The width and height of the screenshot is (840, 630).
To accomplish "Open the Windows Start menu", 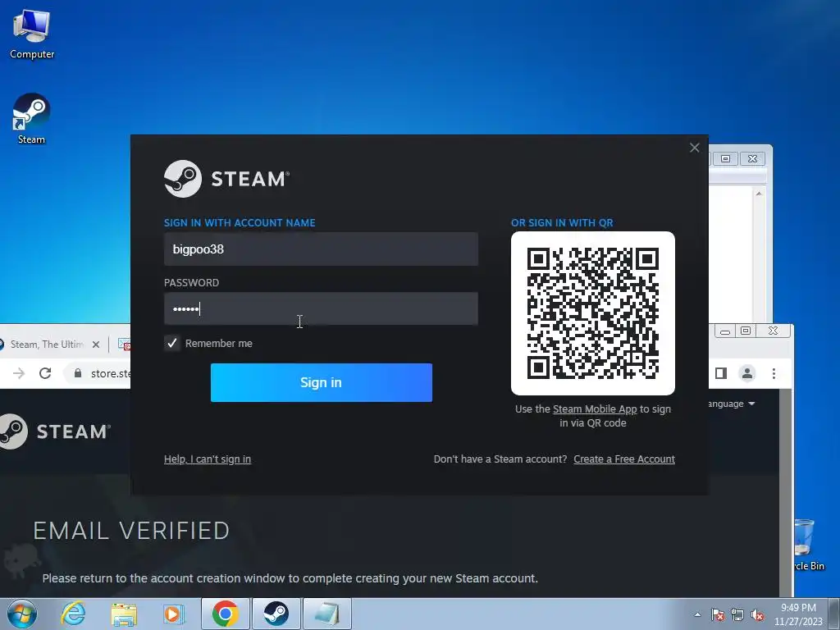I will coord(22,614).
